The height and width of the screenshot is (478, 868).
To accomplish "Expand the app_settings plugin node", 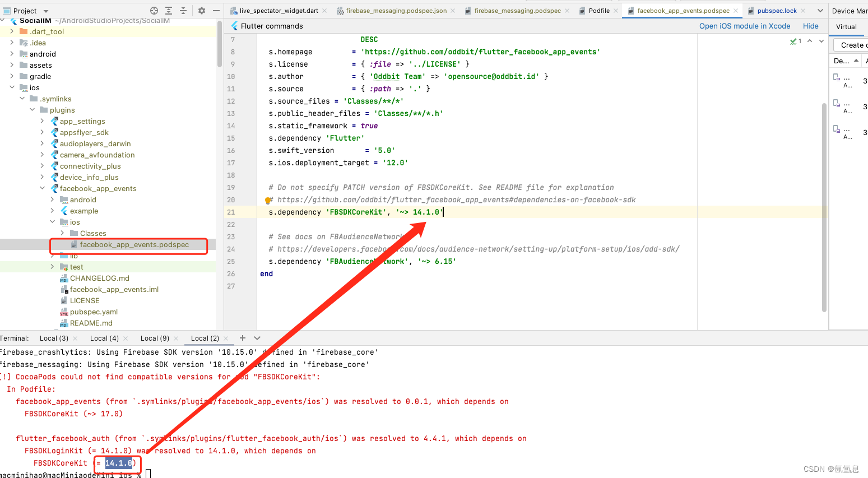I will coord(42,121).
